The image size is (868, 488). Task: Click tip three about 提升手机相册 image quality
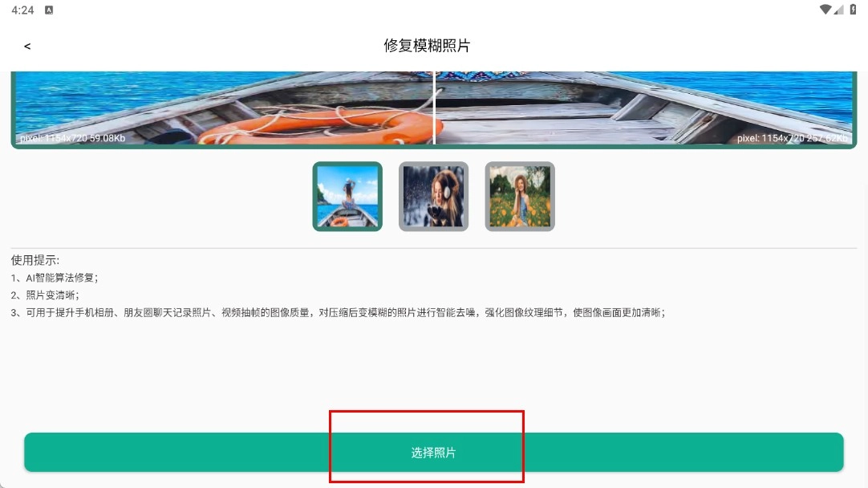338,312
